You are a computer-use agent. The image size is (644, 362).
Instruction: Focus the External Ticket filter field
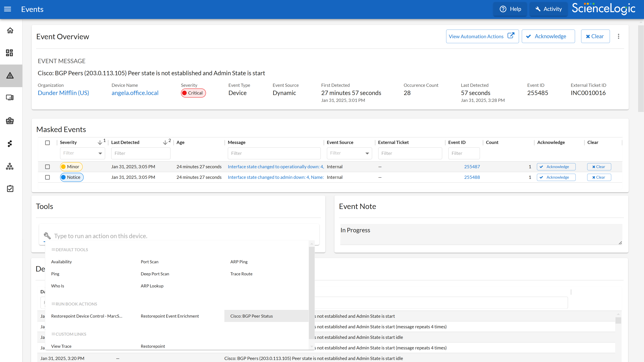(x=410, y=153)
